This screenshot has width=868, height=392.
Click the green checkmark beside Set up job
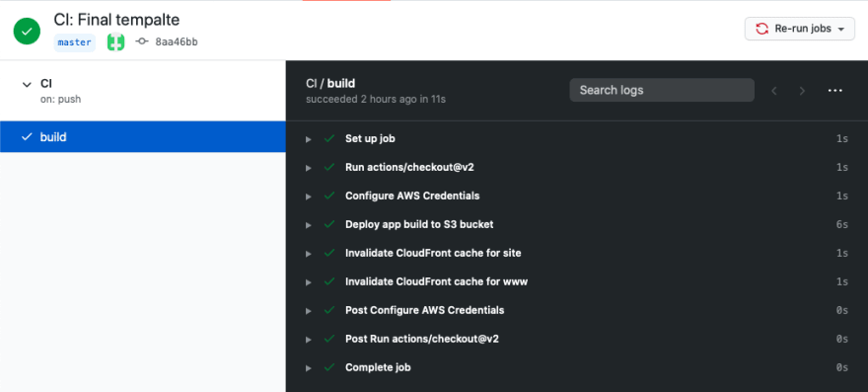[x=329, y=138]
